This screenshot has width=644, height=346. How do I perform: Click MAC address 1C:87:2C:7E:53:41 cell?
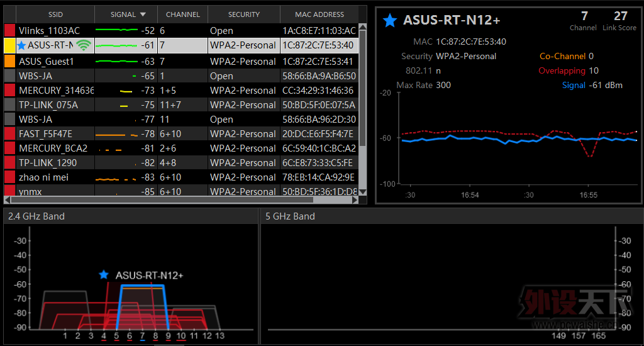point(318,61)
